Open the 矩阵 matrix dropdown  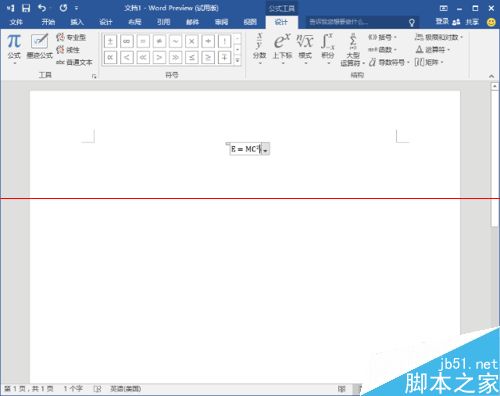click(429, 62)
